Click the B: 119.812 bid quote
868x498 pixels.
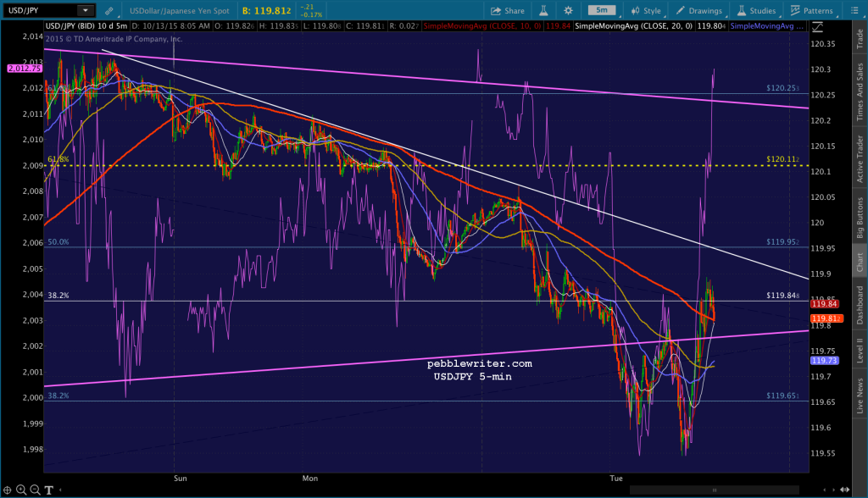coord(267,10)
